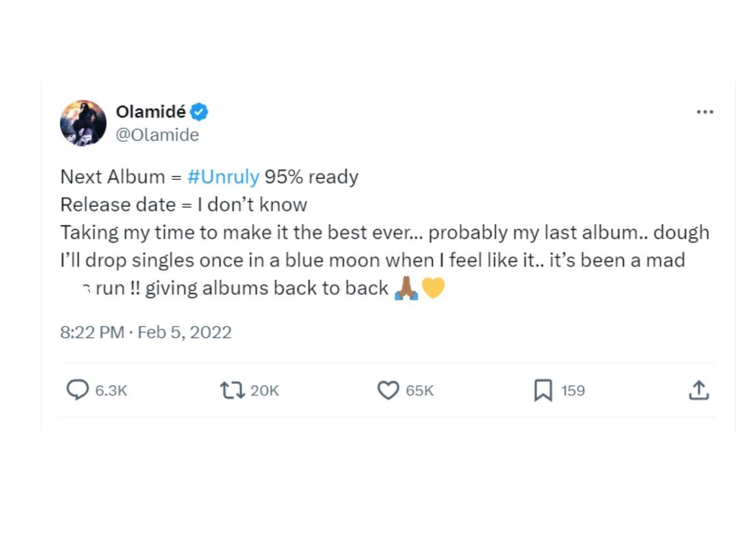Click the 159 bookmark count

pyautogui.click(x=573, y=390)
